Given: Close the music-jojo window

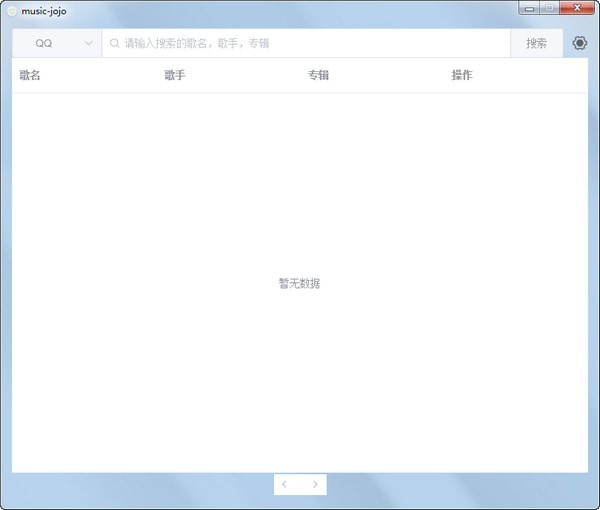Looking at the screenshot, I should pos(577,8).
